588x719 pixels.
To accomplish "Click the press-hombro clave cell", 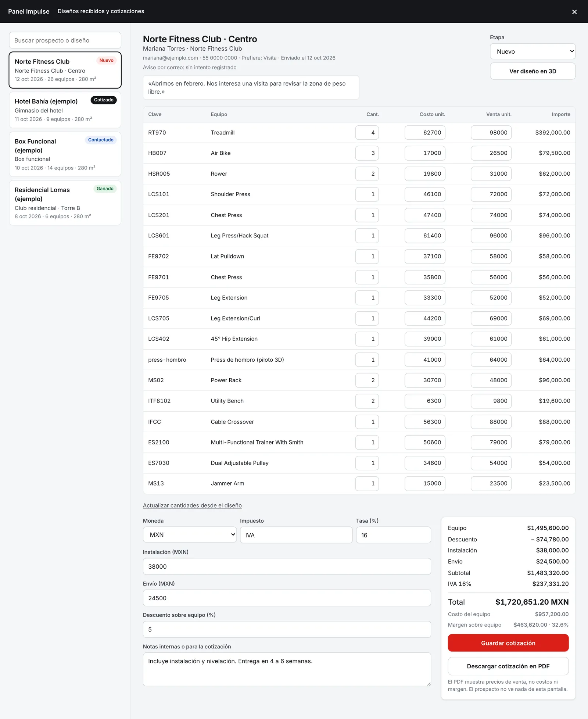I will pos(167,360).
